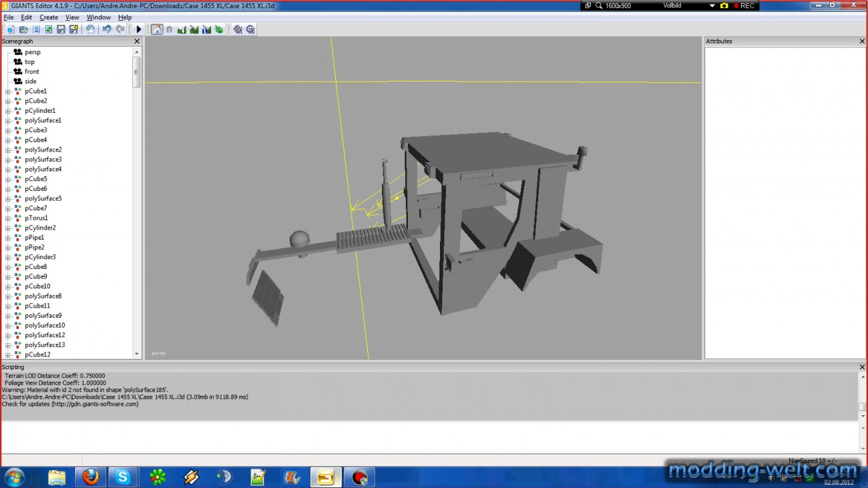
Task: Click the Redo arrow icon
Action: 120,29
